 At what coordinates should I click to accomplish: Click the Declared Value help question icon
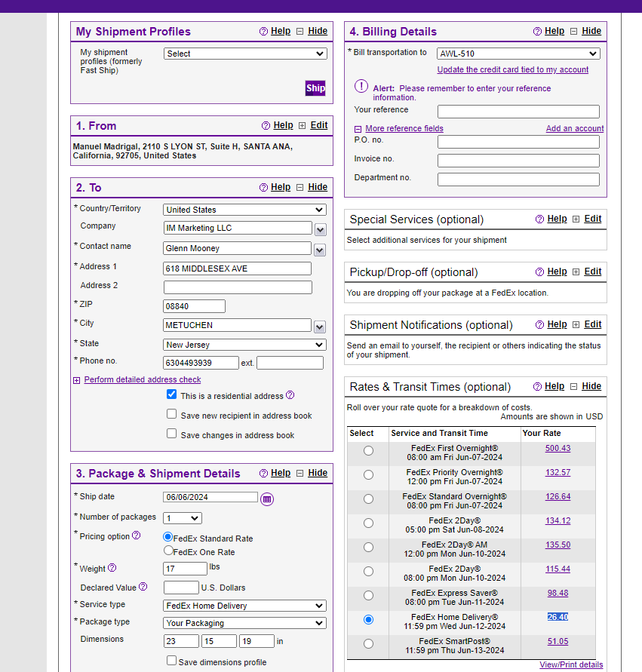pyautogui.click(x=143, y=586)
